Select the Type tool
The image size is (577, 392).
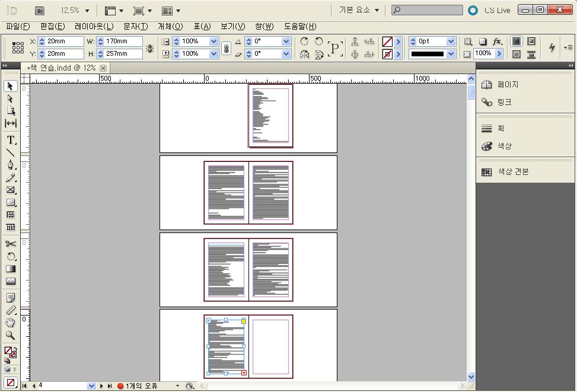point(11,140)
